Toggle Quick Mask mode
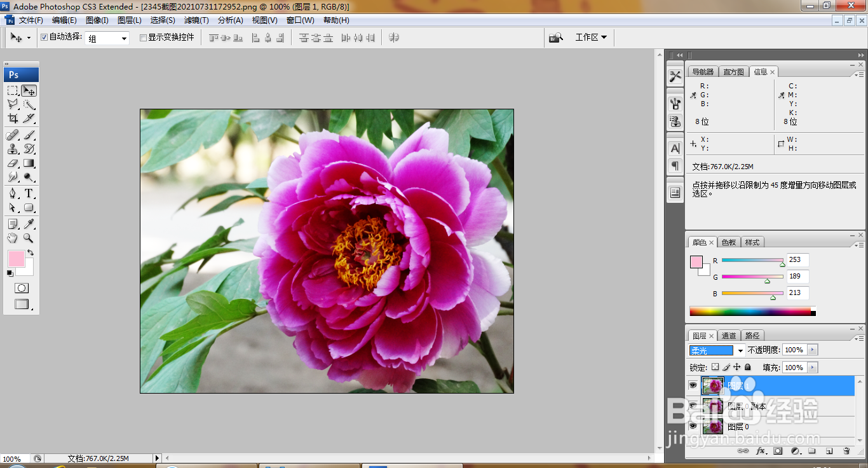The width and height of the screenshot is (868, 468). click(22, 288)
